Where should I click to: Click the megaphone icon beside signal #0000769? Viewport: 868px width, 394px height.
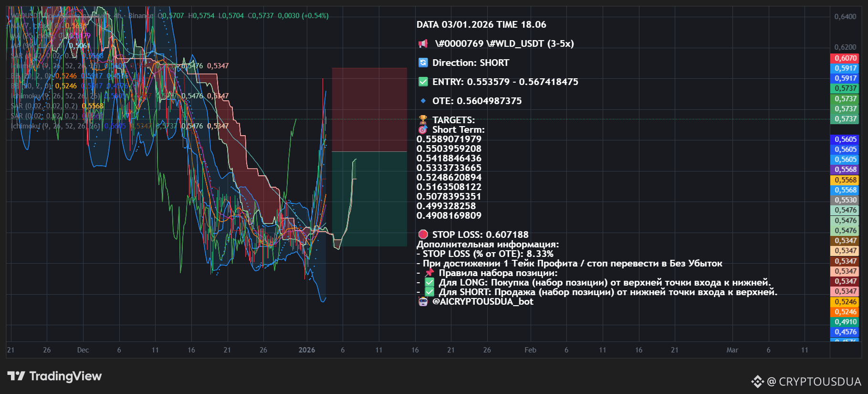coord(423,44)
